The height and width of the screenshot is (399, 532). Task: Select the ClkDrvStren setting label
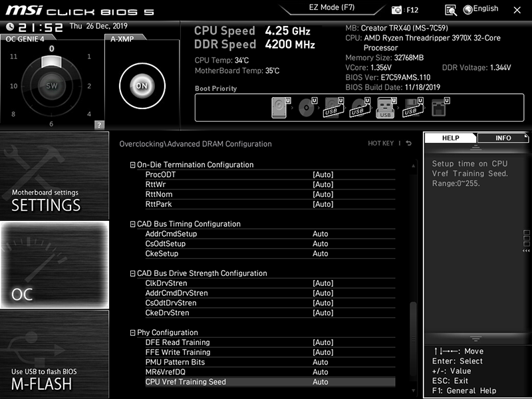[166, 283]
